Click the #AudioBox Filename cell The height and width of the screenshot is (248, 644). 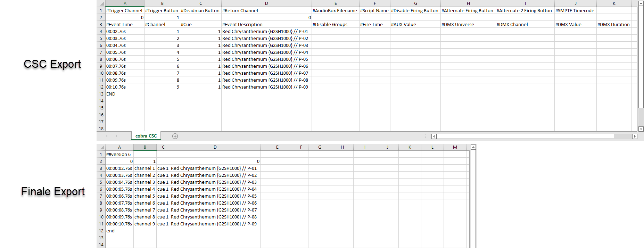point(336,11)
